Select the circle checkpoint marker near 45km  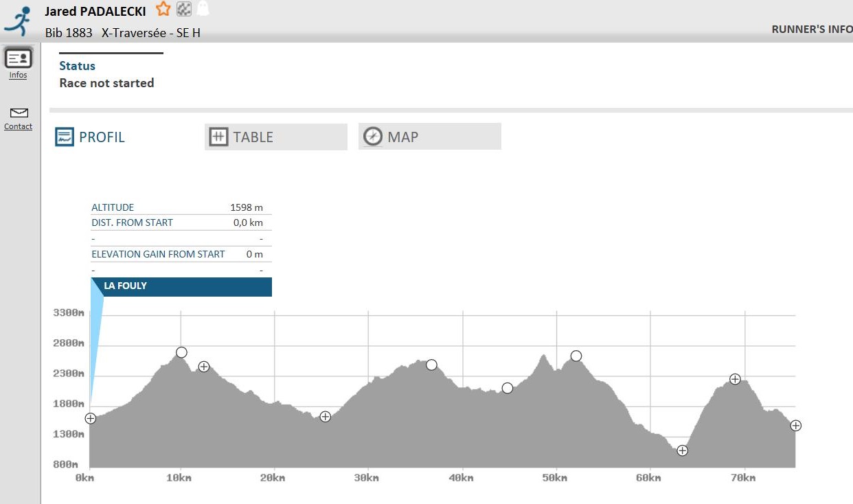click(x=508, y=388)
